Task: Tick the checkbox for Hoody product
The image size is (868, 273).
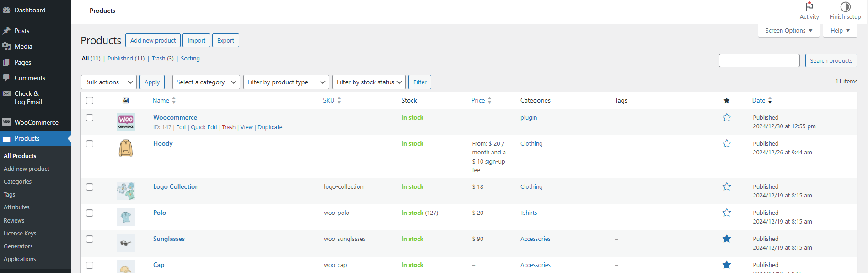Action: (x=90, y=144)
